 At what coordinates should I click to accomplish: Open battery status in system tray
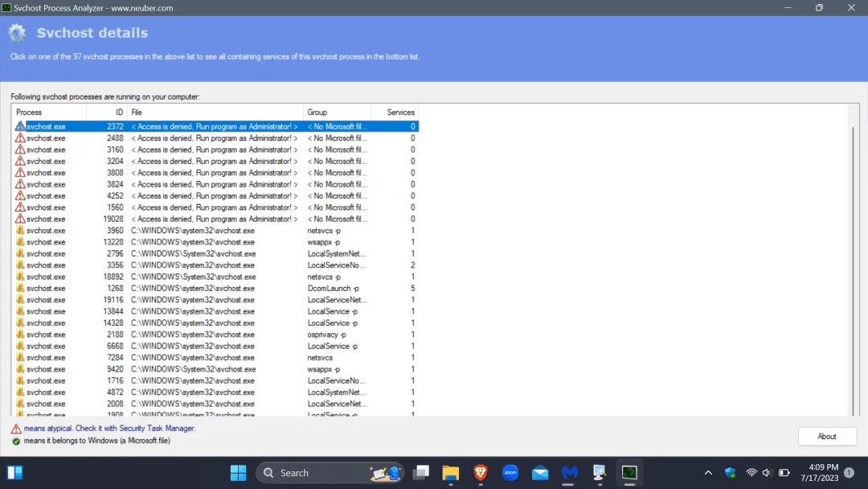tap(784, 473)
